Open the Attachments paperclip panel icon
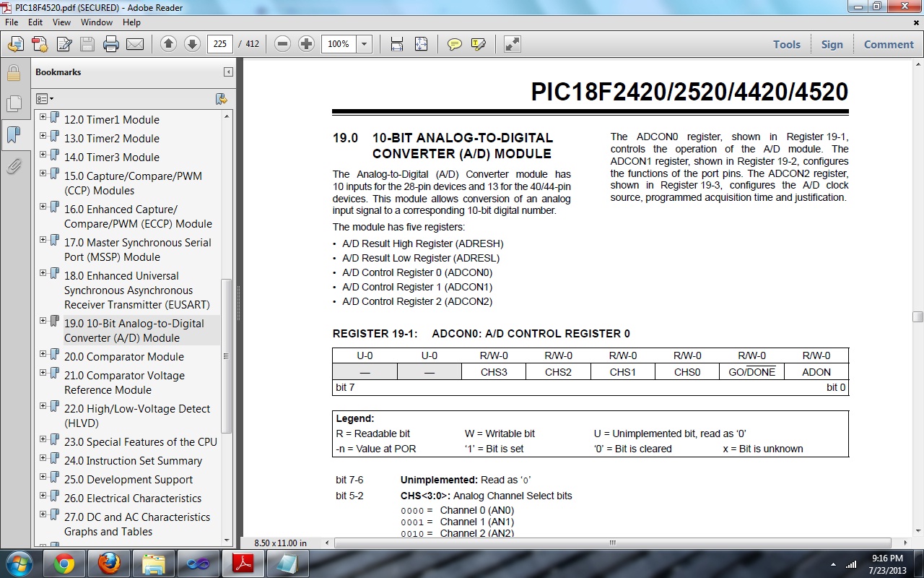924x578 pixels. coord(13,167)
